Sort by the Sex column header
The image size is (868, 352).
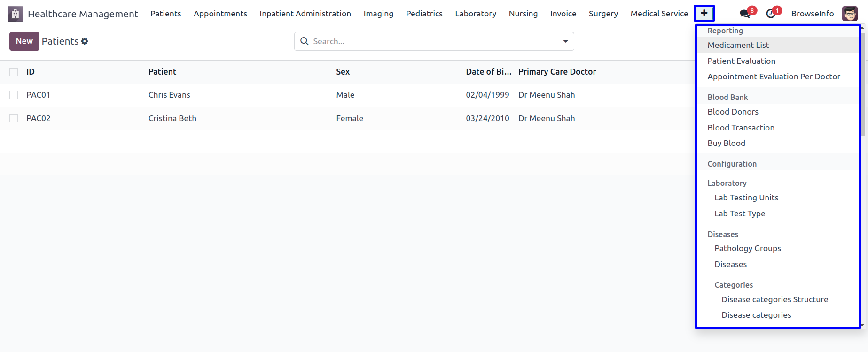343,72
